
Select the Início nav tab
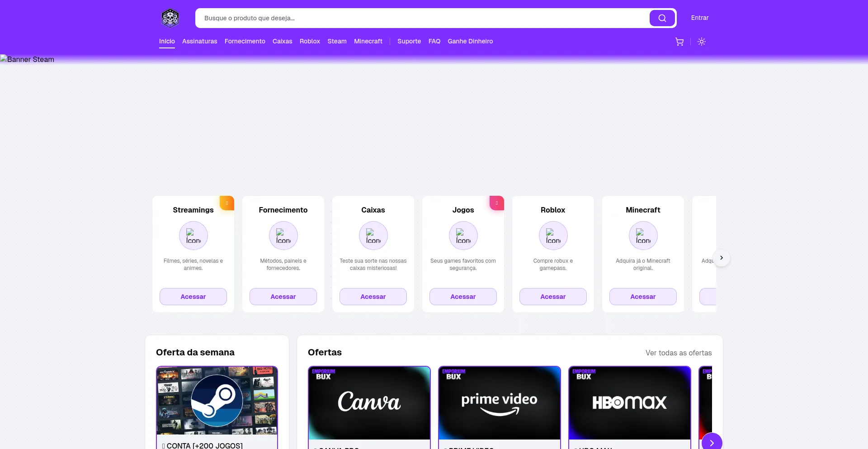[167, 41]
